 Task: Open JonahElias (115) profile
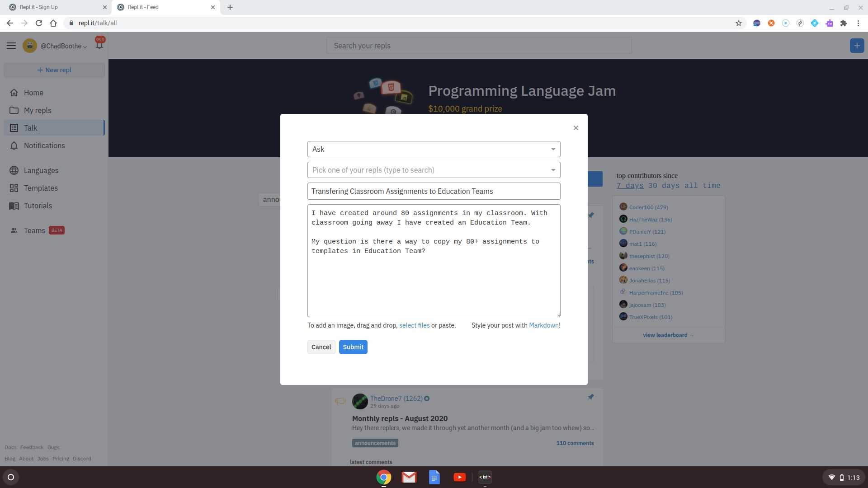coord(649,281)
